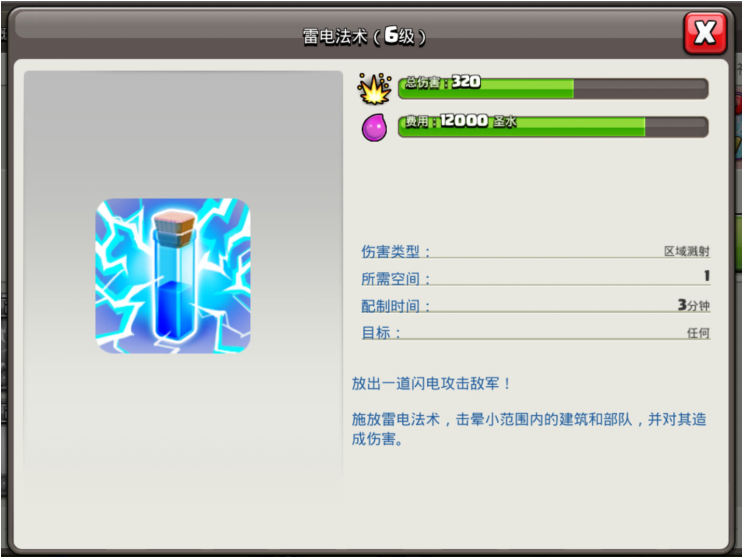Click the explosion total damage icon
The image size is (742, 558).
[375, 89]
